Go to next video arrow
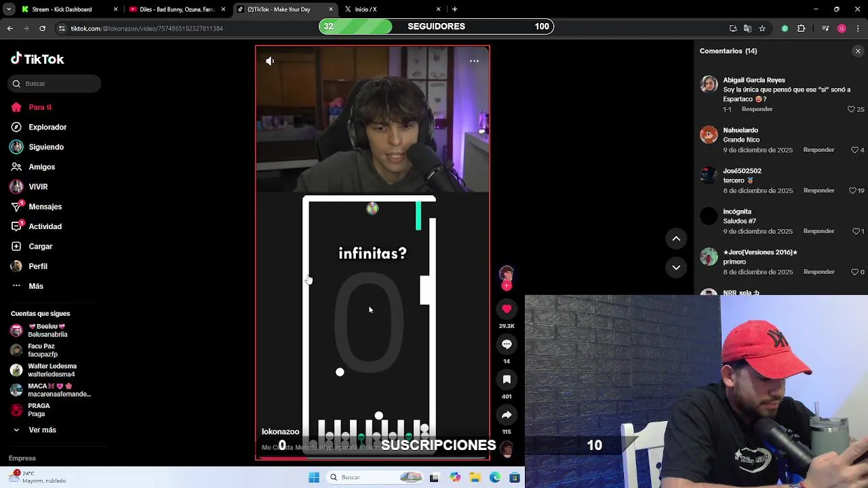This screenshot has width=868, height=488. click(676, 268)
